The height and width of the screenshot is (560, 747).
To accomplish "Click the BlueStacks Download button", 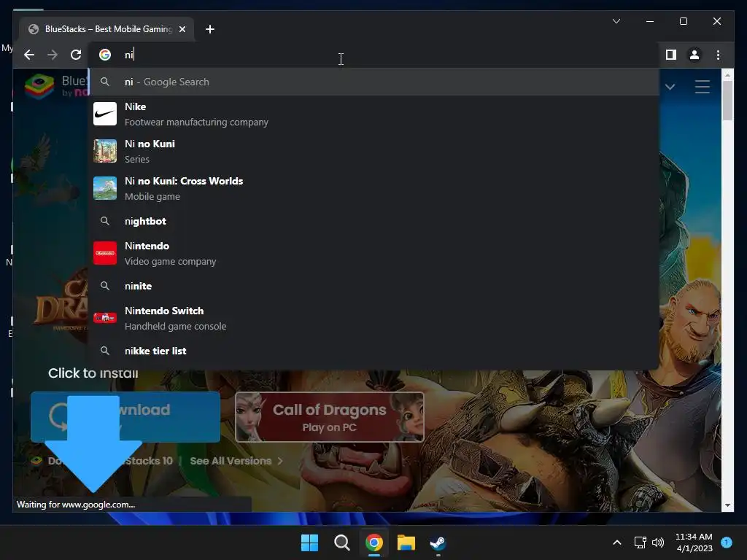I will [125, 416].
